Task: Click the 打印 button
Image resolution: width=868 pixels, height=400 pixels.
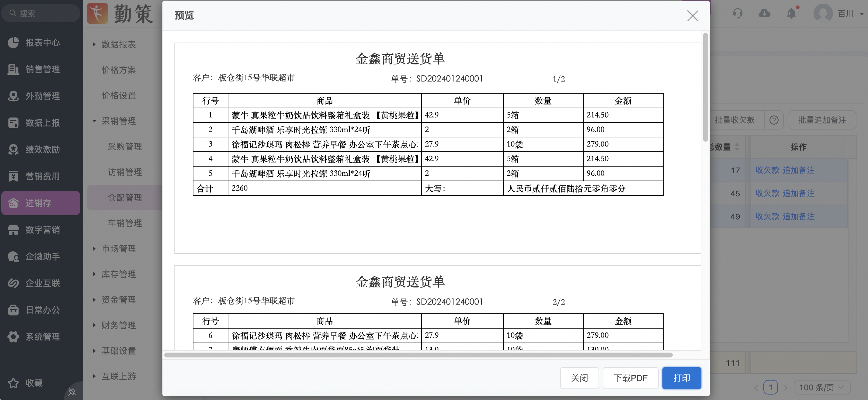Action: [x=681, y=378]
